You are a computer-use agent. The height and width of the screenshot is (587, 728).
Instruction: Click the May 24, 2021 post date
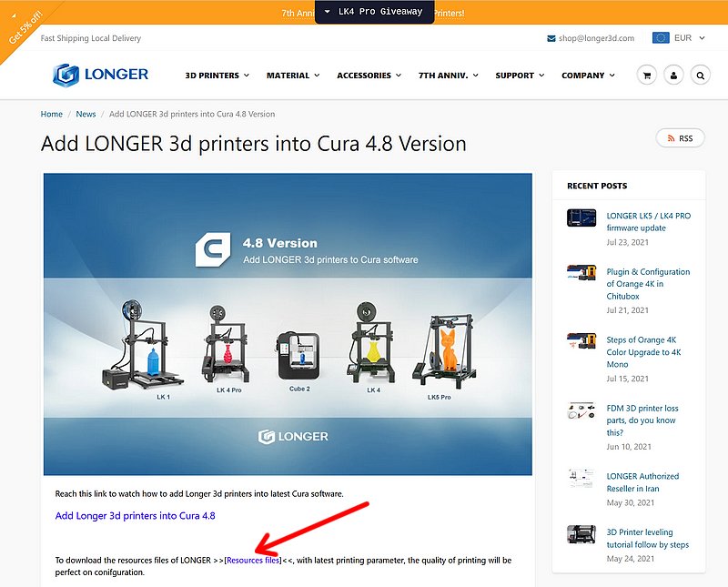point(630,559)
